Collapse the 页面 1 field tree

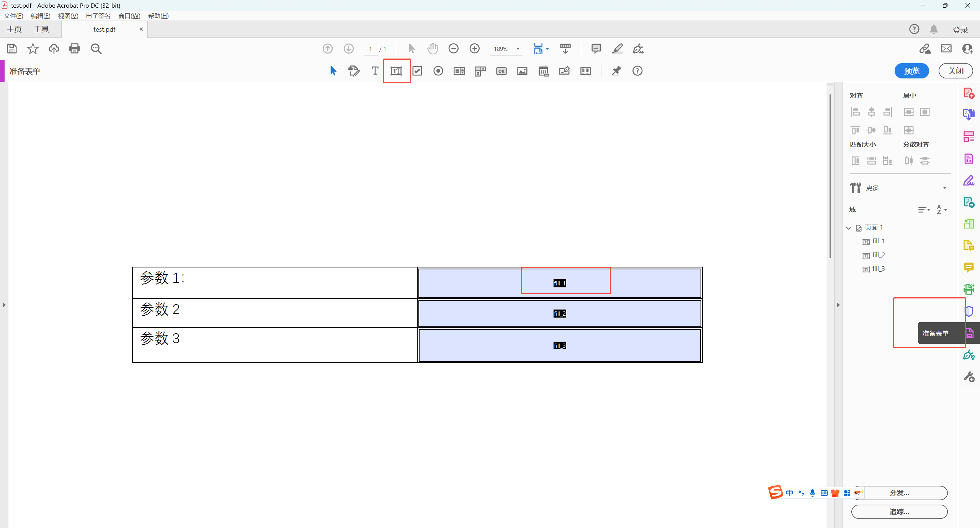[848, 227]
